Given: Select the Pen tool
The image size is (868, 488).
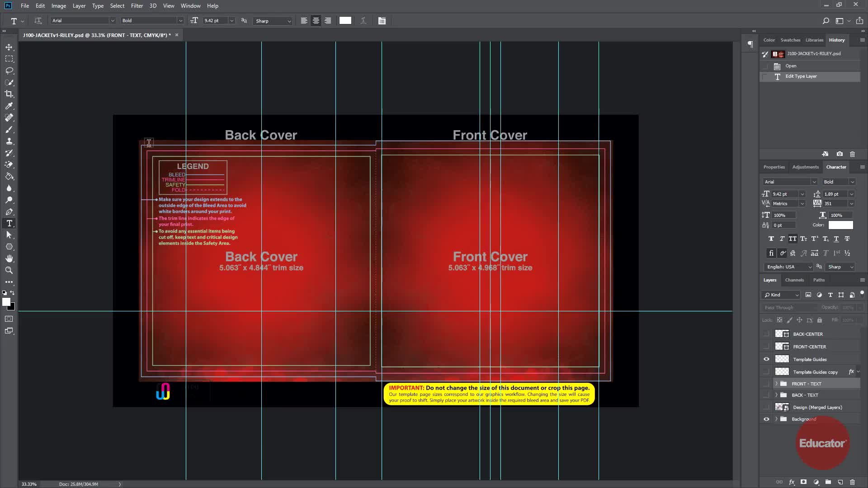Looking at the screenshot, I should click(x=9, y=211).
